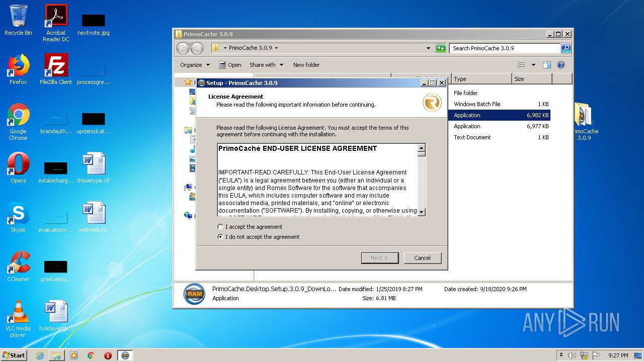Expand the PrimoCache 3.0.9 breadcrumb arrow
The image size is (644, 362).
coord(276,48)
